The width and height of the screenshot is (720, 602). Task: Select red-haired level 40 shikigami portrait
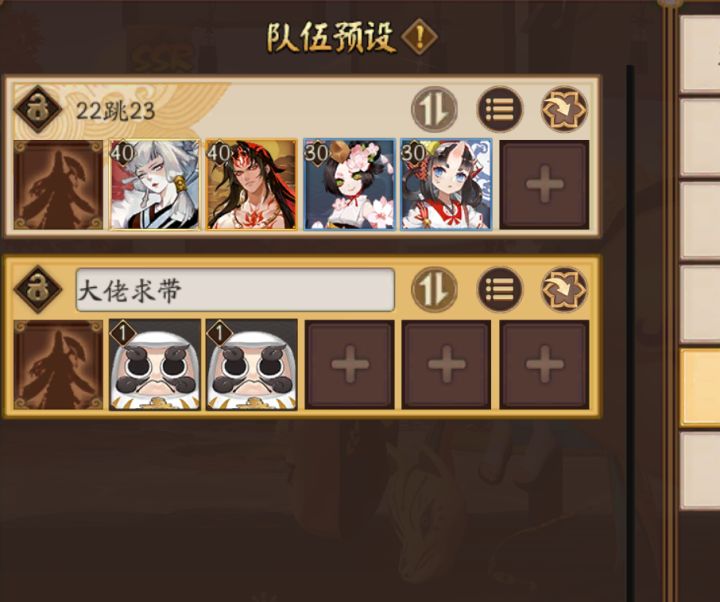click(252, 185)
